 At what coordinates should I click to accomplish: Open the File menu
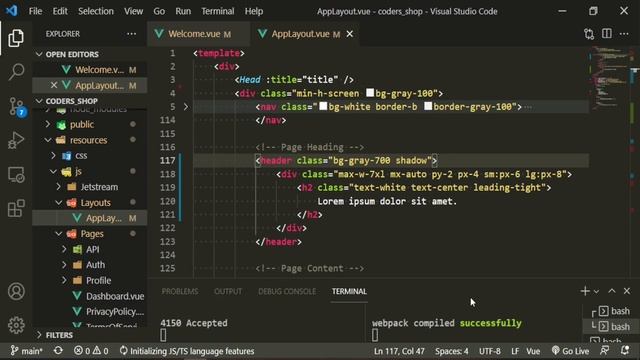click(36, 11)
